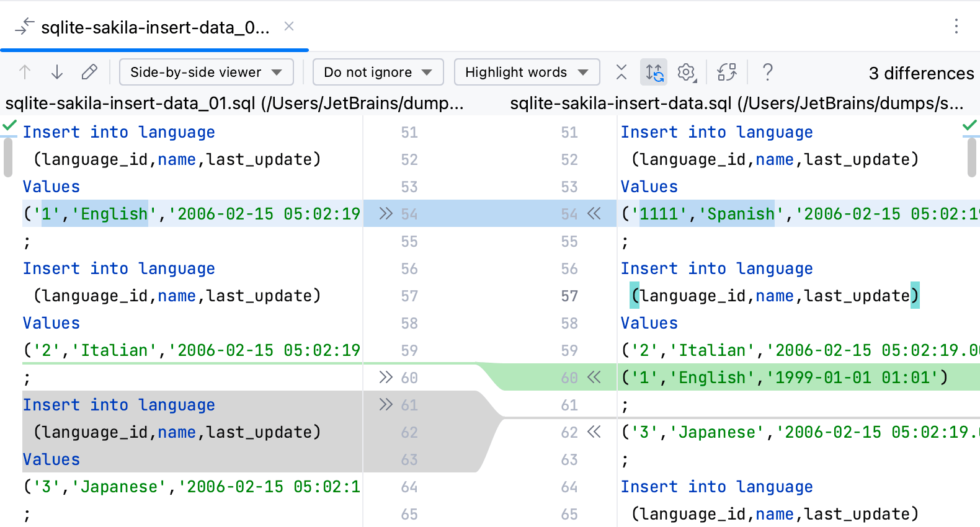Collapse unchanged fragments icon
The width and height of the screenshot is (980, 527).
621,73
